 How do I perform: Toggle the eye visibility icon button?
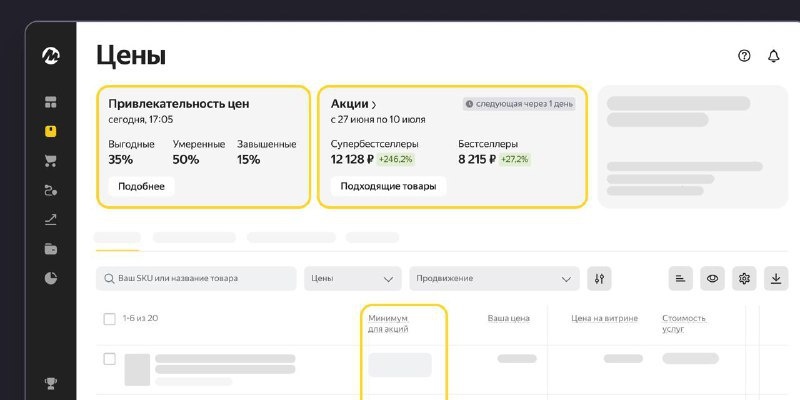pos(712,279)
